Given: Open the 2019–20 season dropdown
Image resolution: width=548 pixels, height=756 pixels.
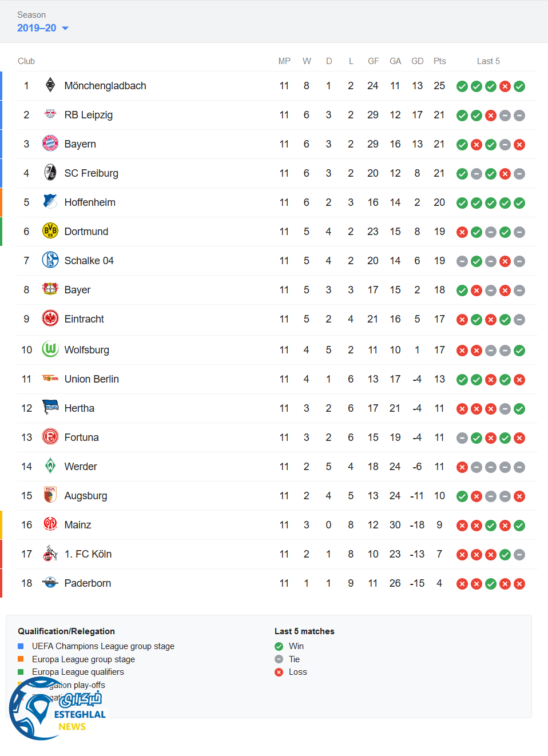Looking at the screenshot, I should click(43, 28).
